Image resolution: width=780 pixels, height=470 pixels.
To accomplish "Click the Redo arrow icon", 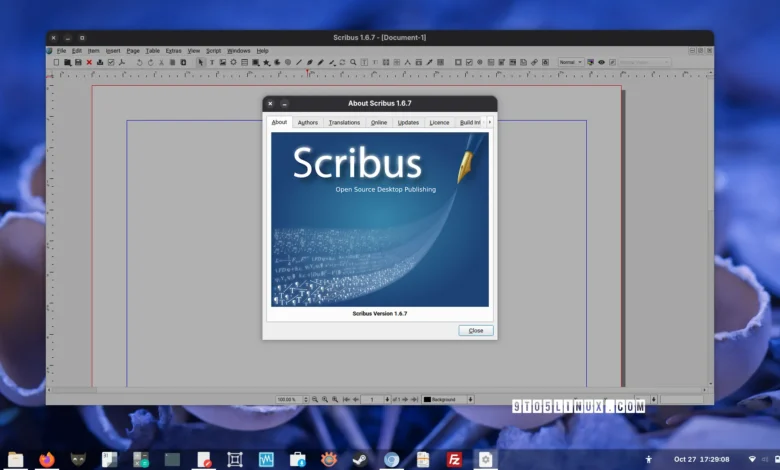I will [150, 62].
